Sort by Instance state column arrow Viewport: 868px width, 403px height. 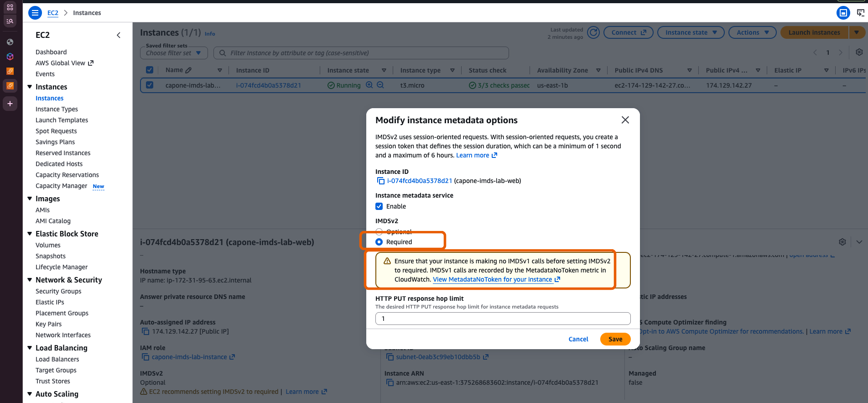point(384,70)
